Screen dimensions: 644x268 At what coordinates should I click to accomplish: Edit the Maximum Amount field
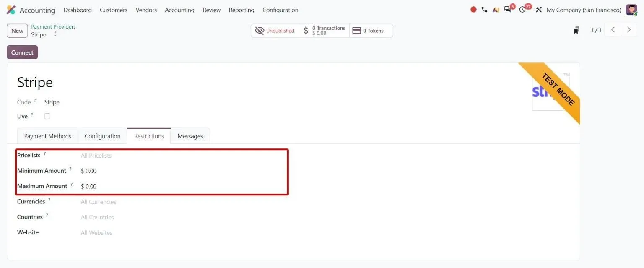pos(183,186)
